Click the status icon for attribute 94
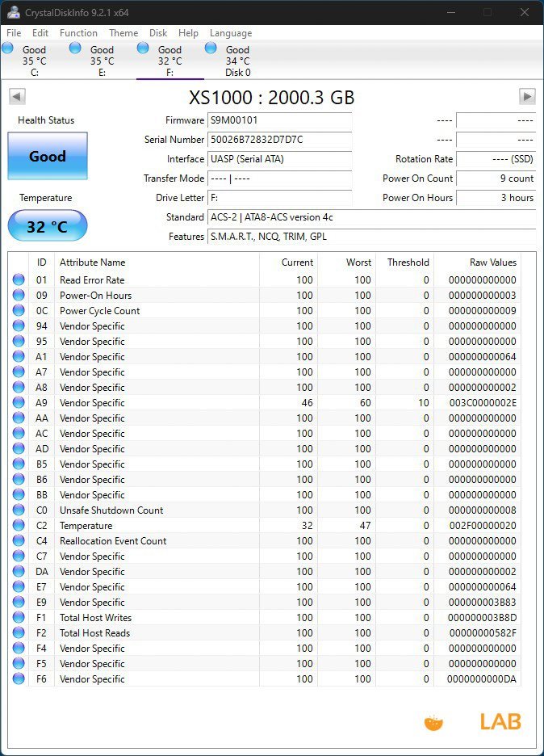Image resolution: width=544 pixels, height=756 pixels. tap(19, 326)
